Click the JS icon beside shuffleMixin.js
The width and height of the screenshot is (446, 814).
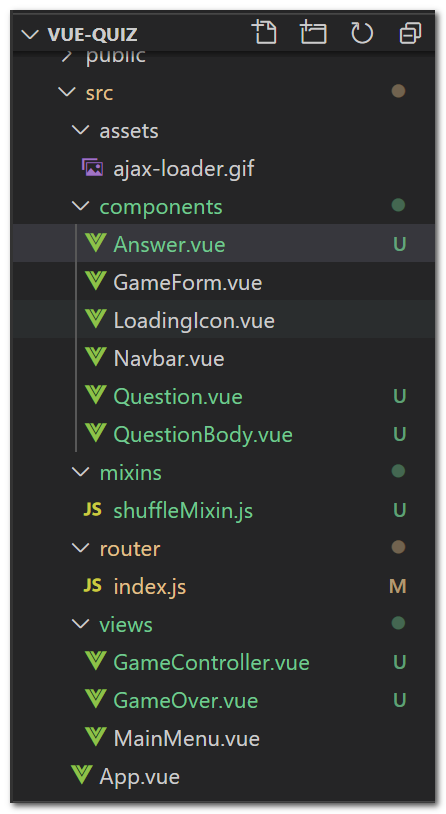(92, 510)
